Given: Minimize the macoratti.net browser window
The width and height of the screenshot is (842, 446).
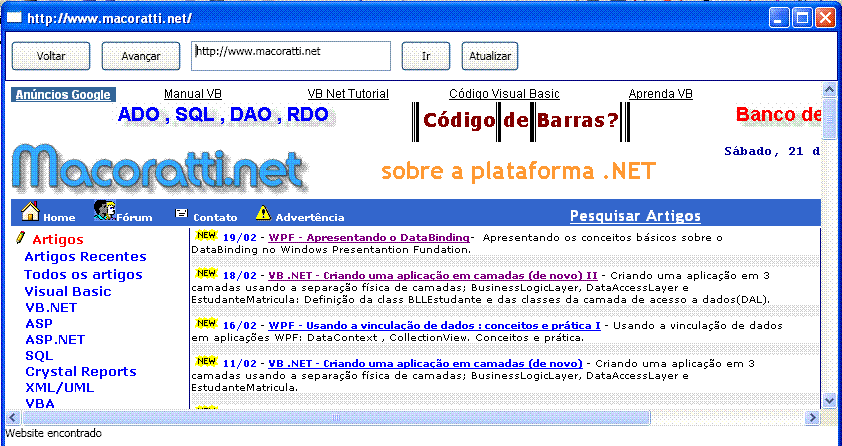Looking at the screenshot, I should tap(779, 18).
